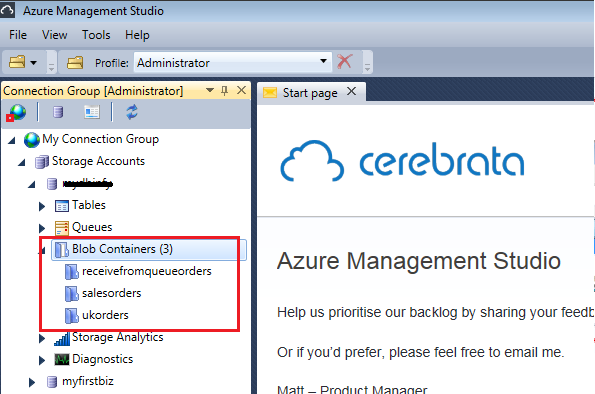This screenshot has height=394, width=595.
Task: Collapse the Storage Accounts node
Action: coord(22,163)
